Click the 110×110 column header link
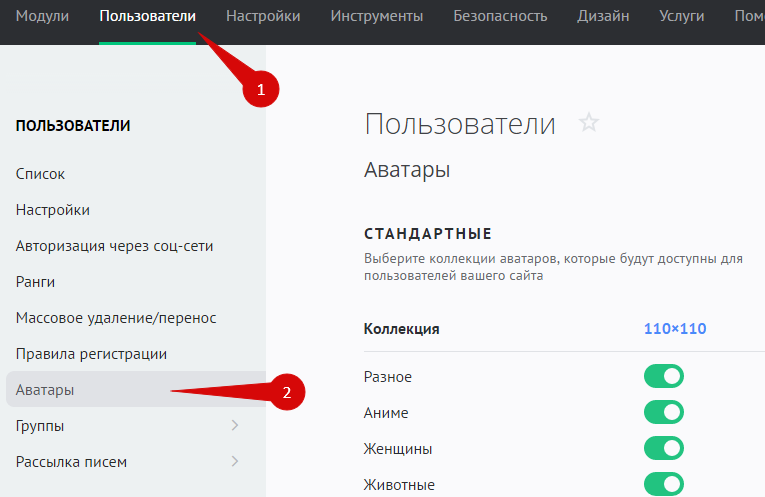This screenshot has height=497, width=765. pos(675,329)
